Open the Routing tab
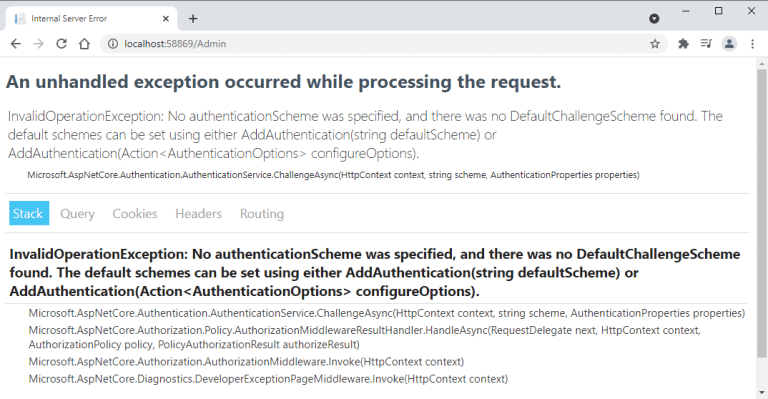The image size is (768, 399). pyautogui.click(x=262, y=213)
